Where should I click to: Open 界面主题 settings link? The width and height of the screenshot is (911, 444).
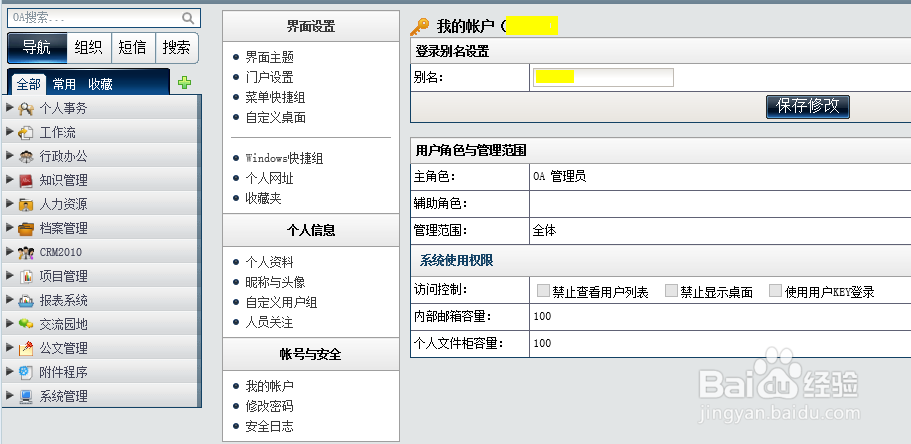(x=270, y=57)
